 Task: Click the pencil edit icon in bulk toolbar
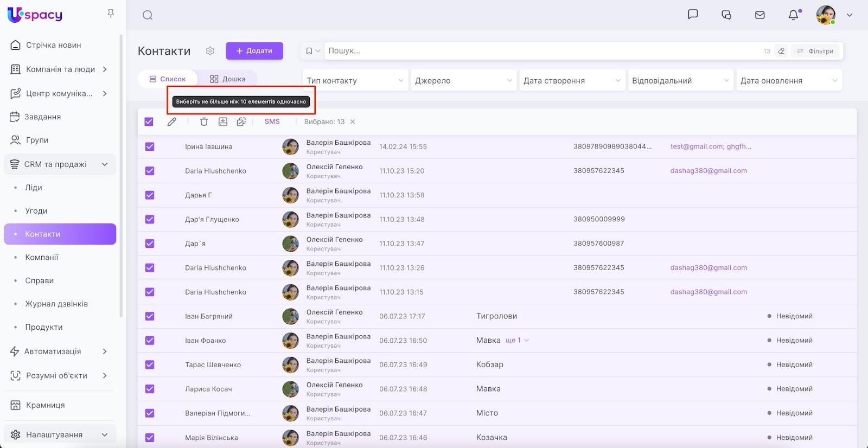point(172,122)
